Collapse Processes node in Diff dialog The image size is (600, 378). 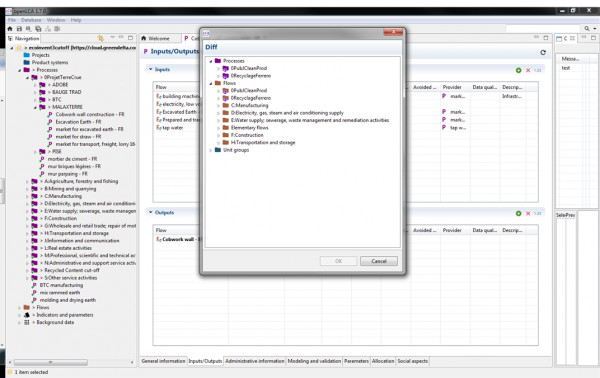click(211, 61)
